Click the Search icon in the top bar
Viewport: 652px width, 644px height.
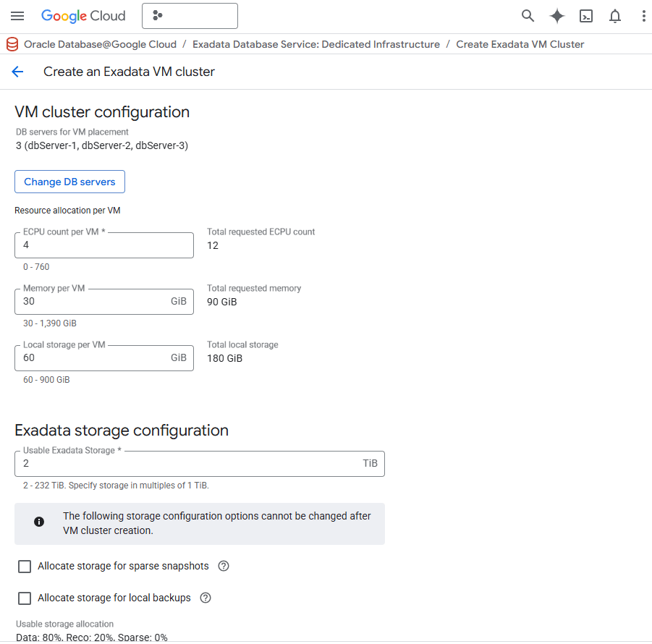coord(528,15)
